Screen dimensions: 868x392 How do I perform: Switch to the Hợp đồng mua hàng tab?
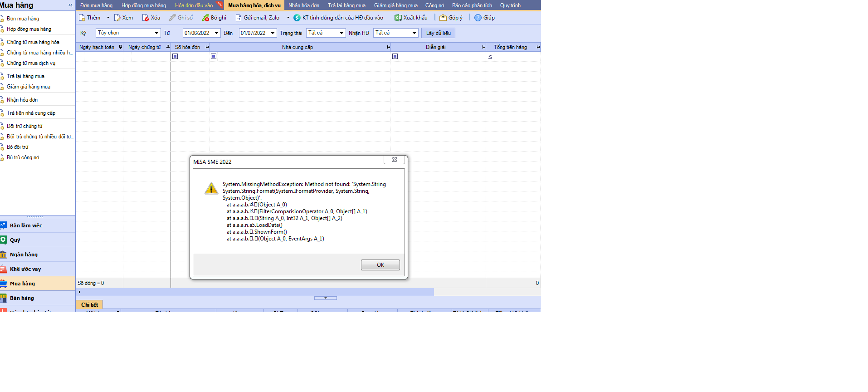click(x=144, y=5)
